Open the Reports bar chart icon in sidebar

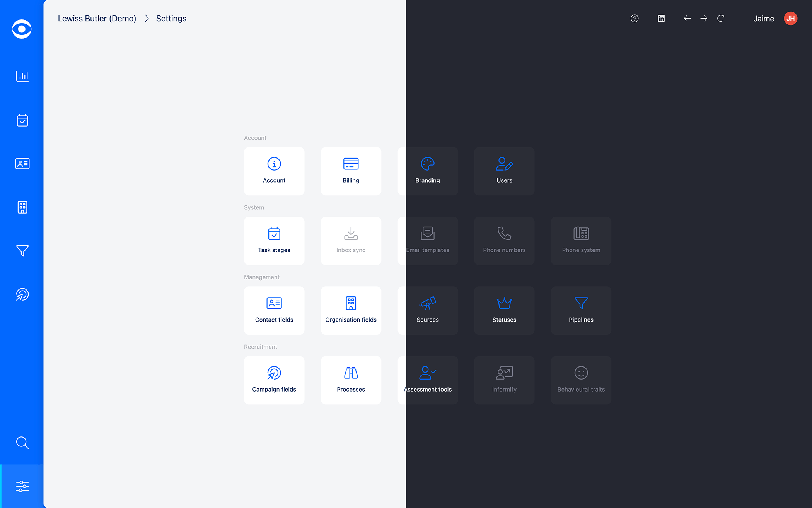click(22, 77)
